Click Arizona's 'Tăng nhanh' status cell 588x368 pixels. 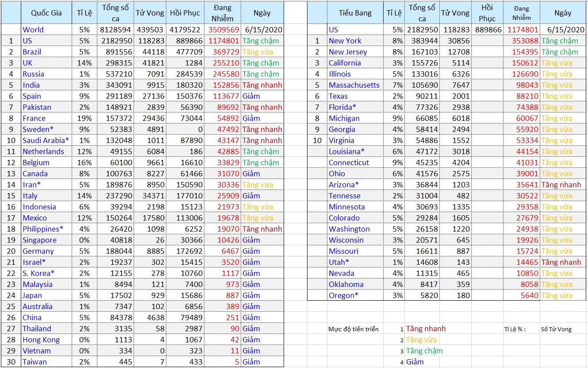click(563, 185)
